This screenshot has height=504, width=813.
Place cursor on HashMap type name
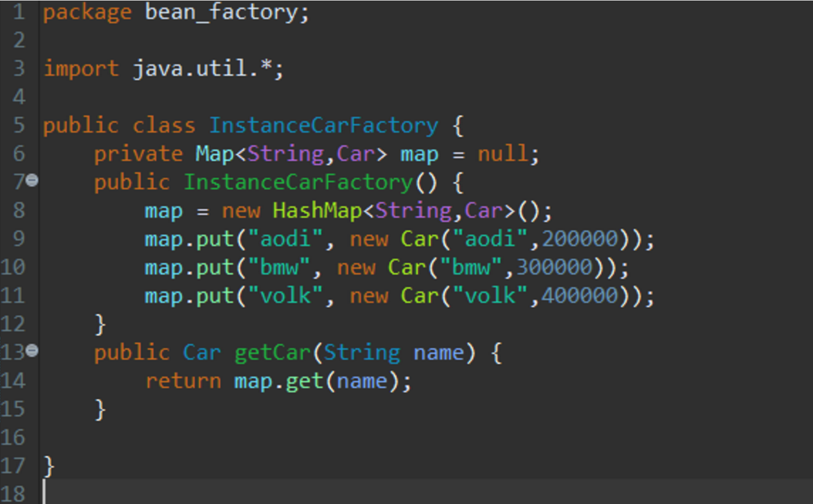pyautogui.click(x=317, y=211)
